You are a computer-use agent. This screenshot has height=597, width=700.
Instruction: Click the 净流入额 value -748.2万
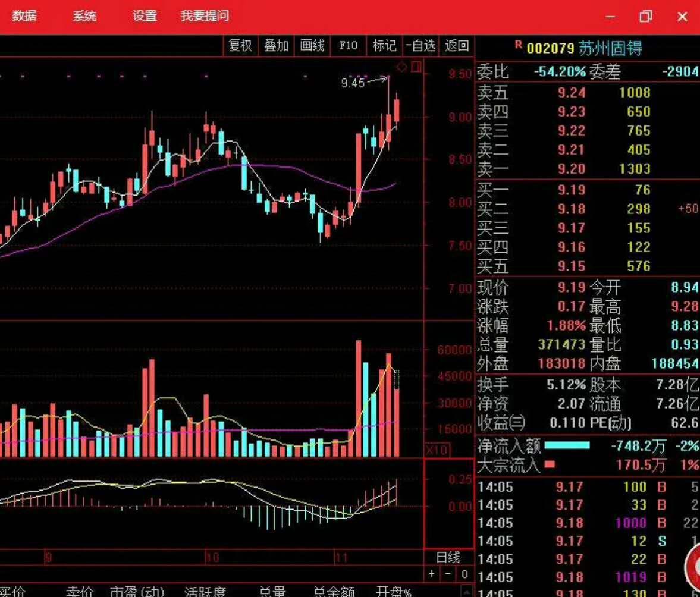pyautogui.click(x=638, y=446)
